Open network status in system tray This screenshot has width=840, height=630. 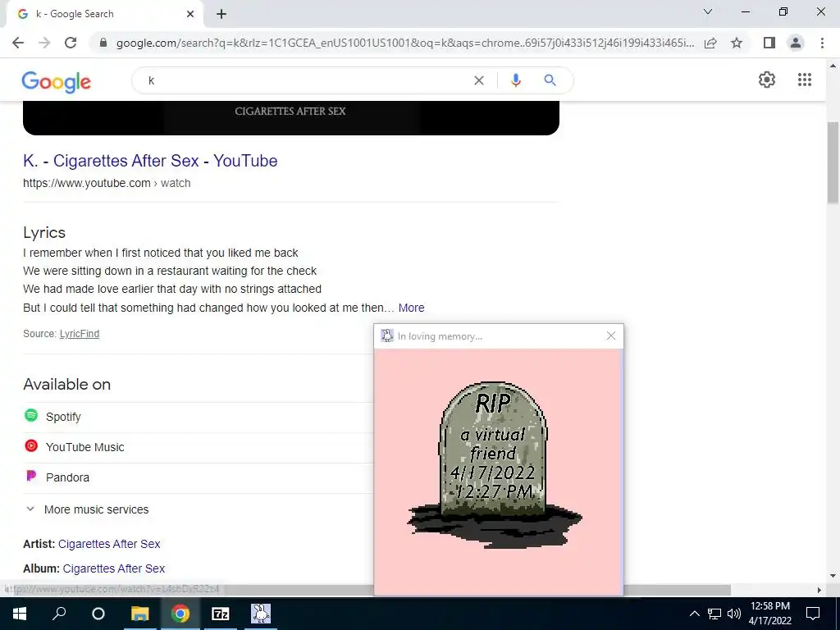pyautogui.click(x=714, y=614)
